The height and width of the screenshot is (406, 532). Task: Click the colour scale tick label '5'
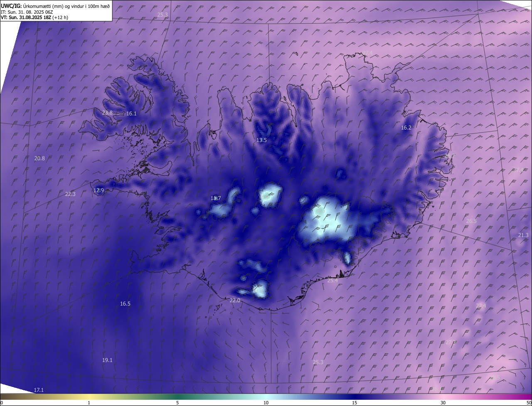(177, 403)
